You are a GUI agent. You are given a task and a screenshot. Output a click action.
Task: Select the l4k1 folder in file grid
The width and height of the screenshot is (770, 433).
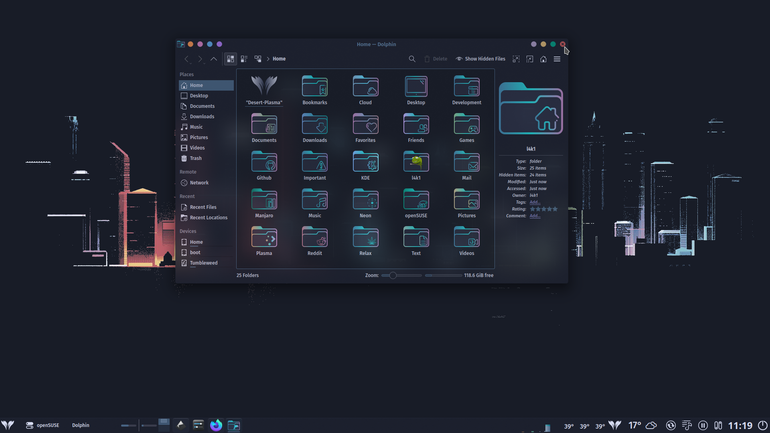pyautogui.click(x=416, y=165)
